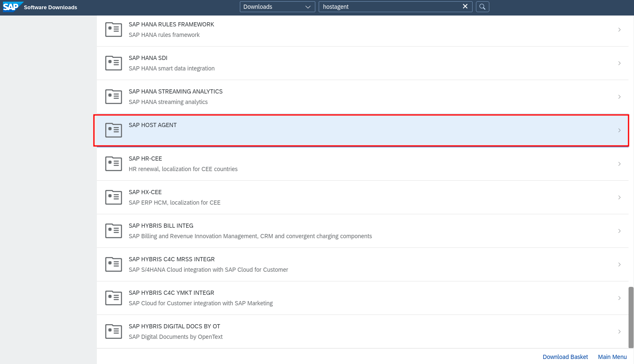Expand SAP HX-CEE via right chevron
Image resolution: width=634 pixels, height=364 pixels.
[619, 198]
